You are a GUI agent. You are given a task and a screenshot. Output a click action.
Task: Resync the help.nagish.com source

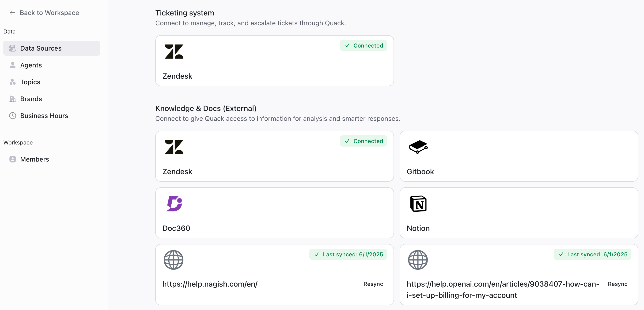coord(373,284)
